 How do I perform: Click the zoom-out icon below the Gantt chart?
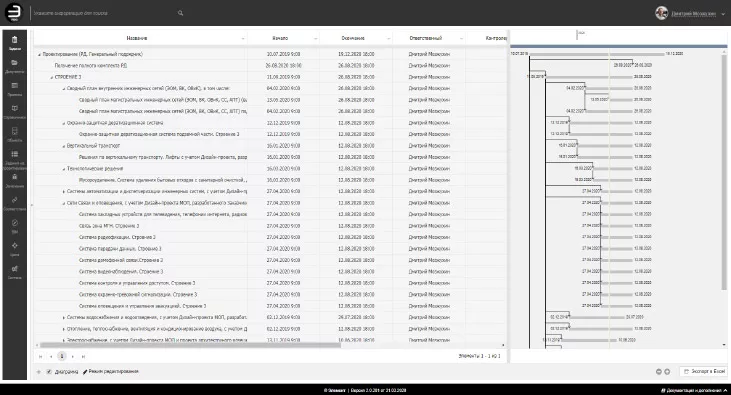[x=659, y=372]
